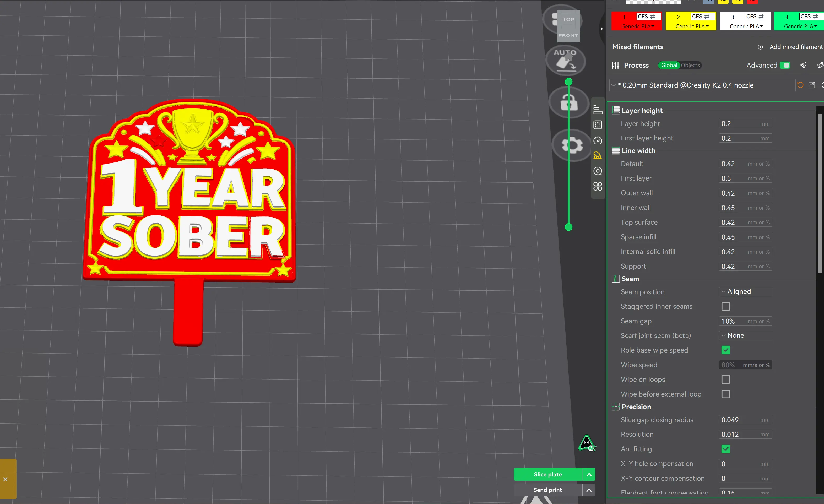Open the clover-shaped Others settings icon
The image size is (824, 504).
click(x=598, y=186)
